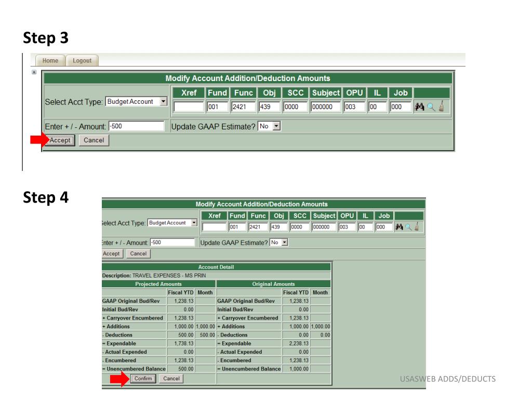
Task: Click the broom clear icon in Step 3
Action: pos(442,106)
